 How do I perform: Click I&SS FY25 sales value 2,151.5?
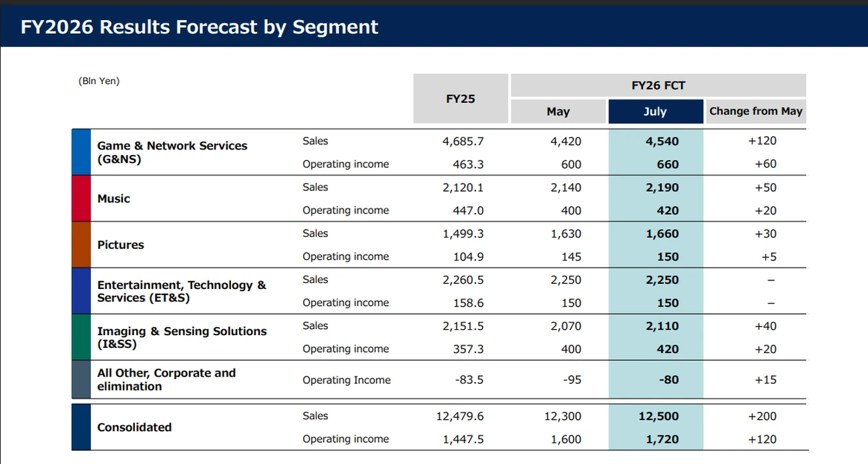(463, 326)
